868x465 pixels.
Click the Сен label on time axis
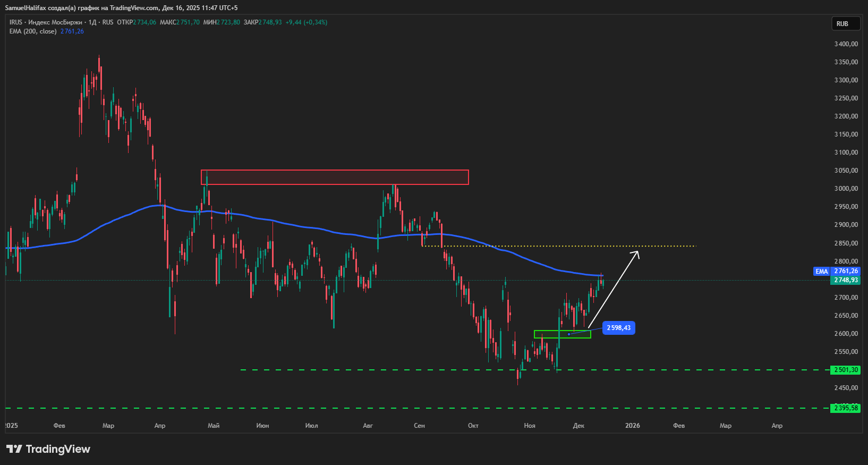[x=419, y=426]
